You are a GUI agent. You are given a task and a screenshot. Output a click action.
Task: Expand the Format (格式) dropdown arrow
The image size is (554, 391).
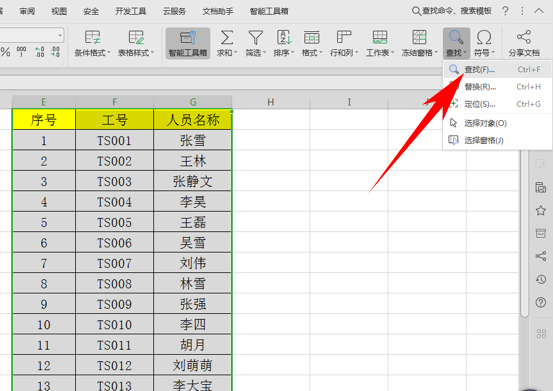(x=321, y=53)
